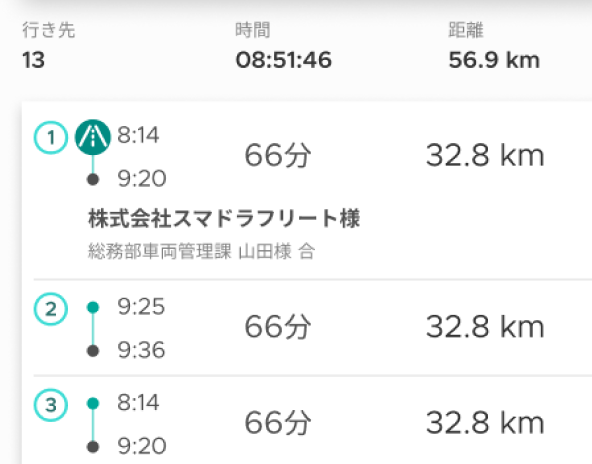Viewport: 592px width, 464px height.
Task: Click the teal start dot of stop 2
Action: tap(93, 307)
